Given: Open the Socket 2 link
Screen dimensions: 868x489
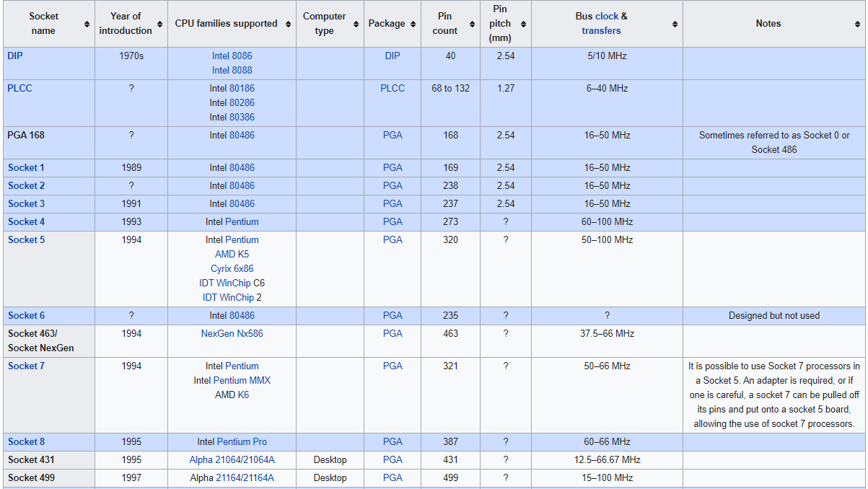Looking at the screenshot, I should pyautogui.click(x=26, y=185).
